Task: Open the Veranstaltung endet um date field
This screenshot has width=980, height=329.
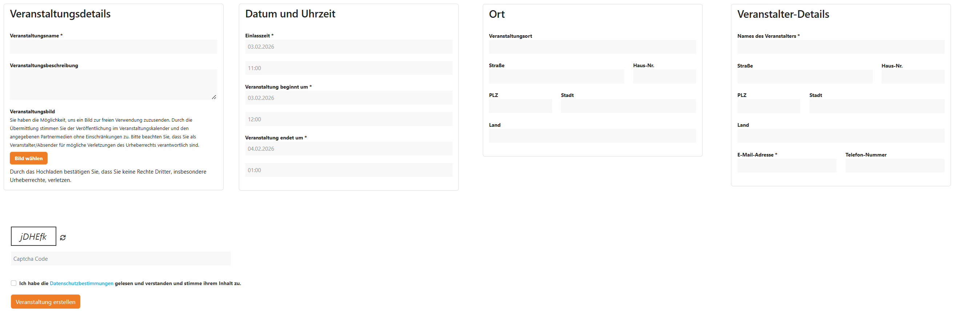Action: click(x=349, y=149)
